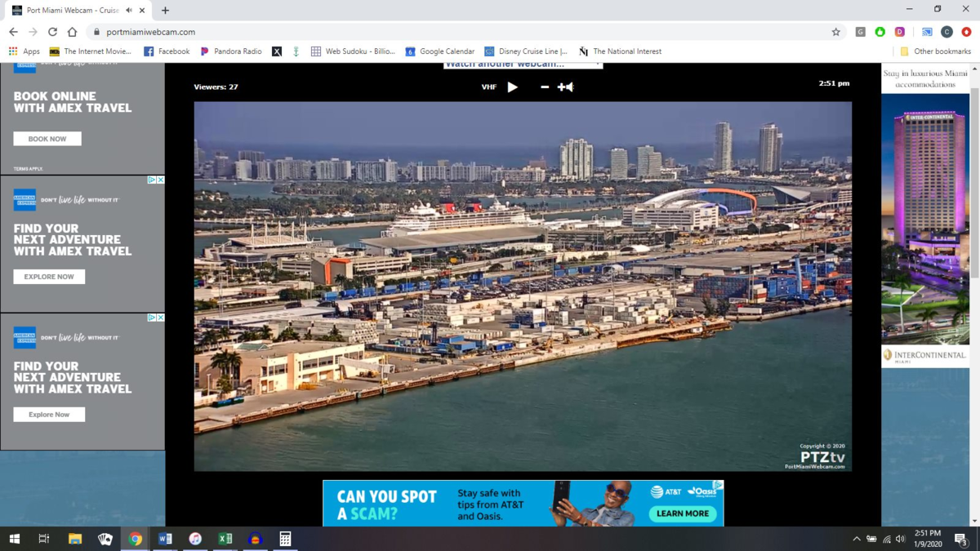The height and width of the screenshot is (551, 980).
Task: Click the BOOK NOW Amex button
Action: (47, 139)
